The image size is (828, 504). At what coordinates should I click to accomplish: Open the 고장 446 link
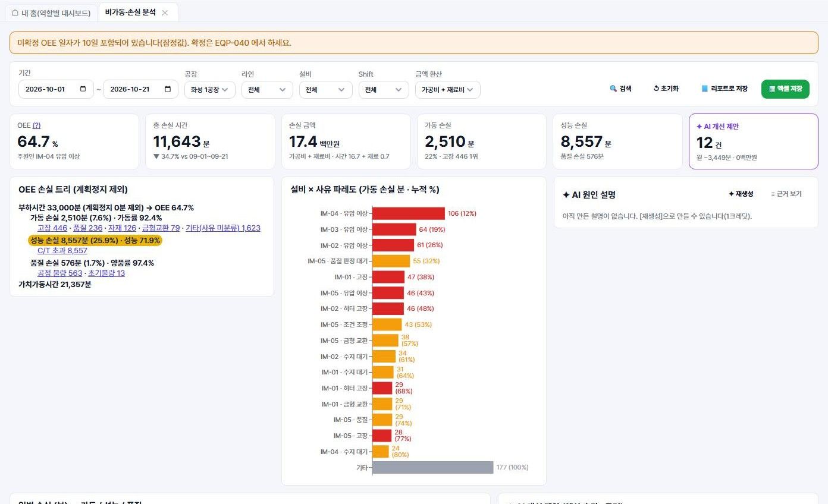click(52, 228)
